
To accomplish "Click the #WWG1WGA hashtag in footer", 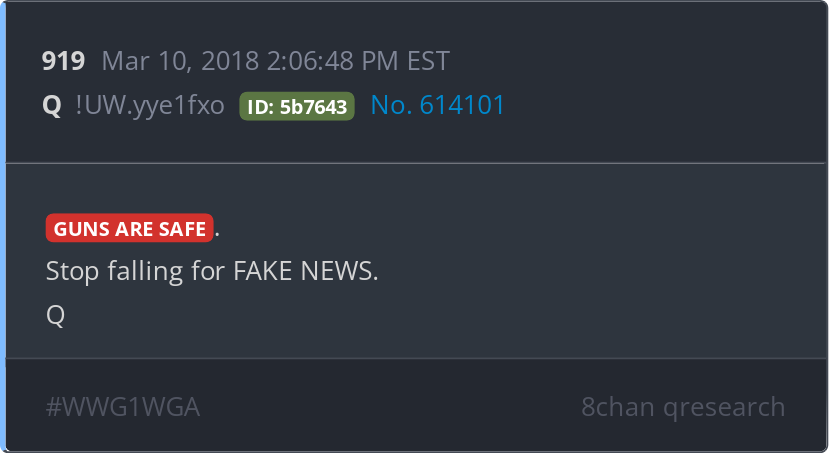I will pyautogui.click(x=123, y=407).
